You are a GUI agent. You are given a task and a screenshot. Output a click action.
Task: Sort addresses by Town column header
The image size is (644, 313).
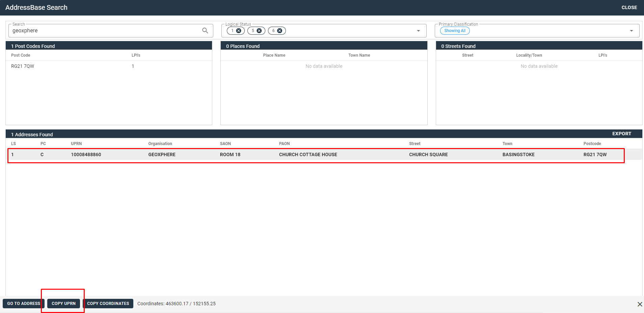507,144
